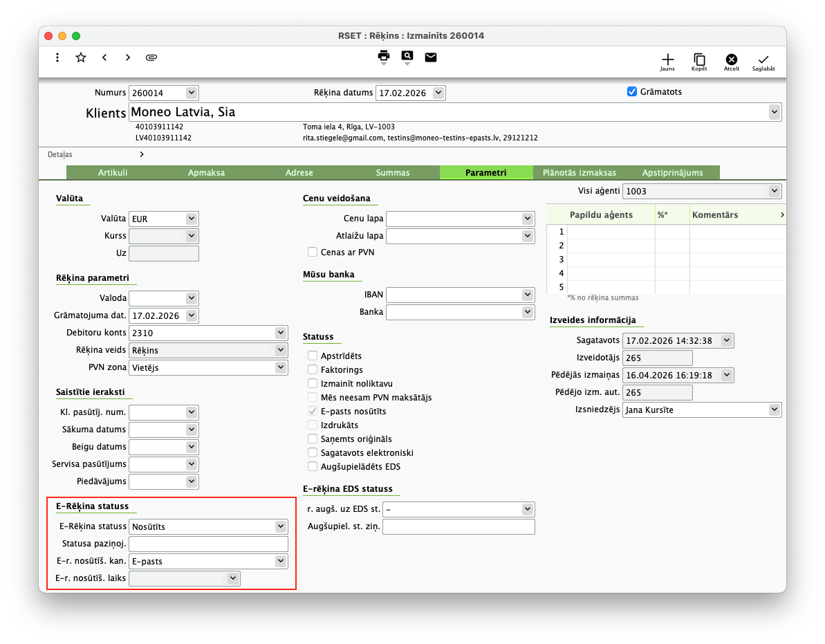The image size is (825, 644).
Task: Enable the Cenas ar PVN checkbox
Action: (313, 252)
